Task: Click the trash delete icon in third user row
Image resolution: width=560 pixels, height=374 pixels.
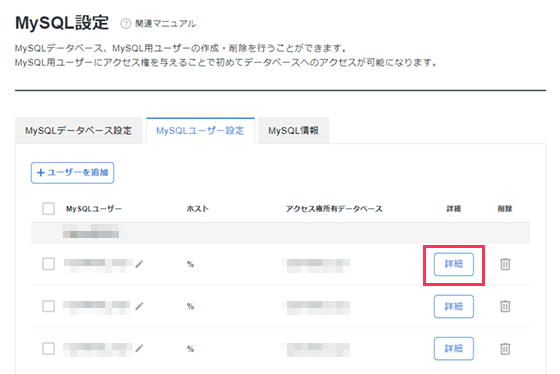Action: click(x=505, y=349)
